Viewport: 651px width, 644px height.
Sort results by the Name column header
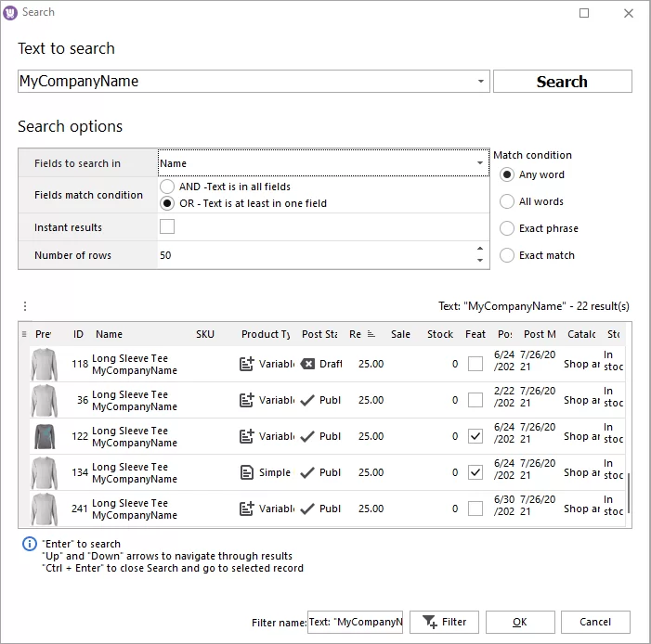[x=109, y=334]
